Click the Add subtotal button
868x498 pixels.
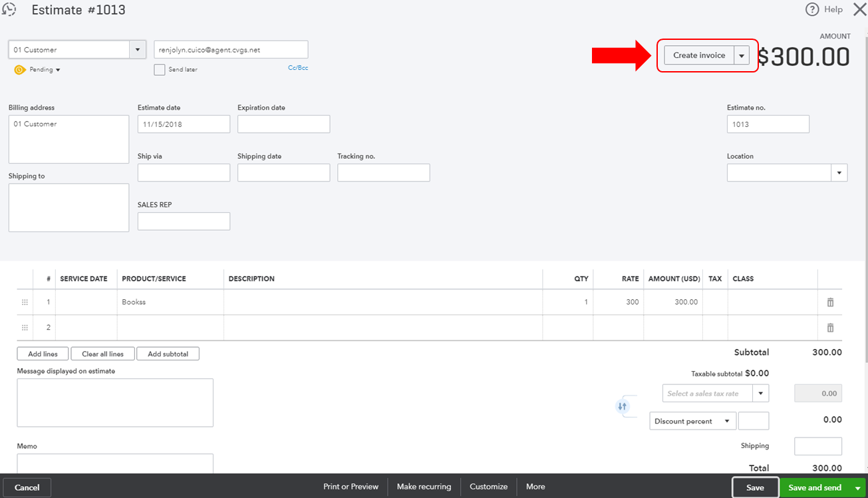coord(168,353)
